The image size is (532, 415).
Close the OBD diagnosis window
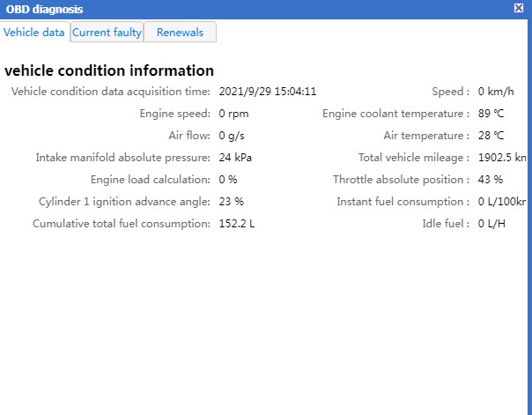click(x=518, y=8)
